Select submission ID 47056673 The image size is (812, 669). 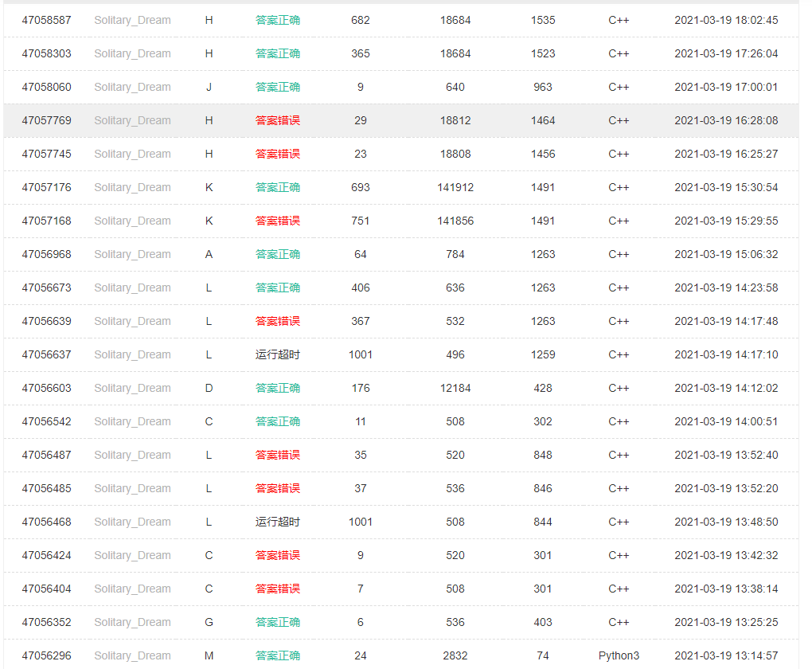pos(46,288)
